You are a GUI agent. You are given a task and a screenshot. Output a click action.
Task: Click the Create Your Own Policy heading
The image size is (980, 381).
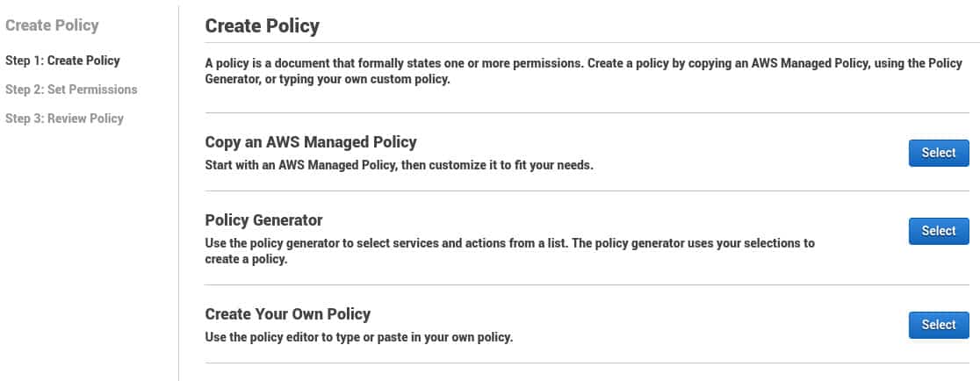(287, 313)
